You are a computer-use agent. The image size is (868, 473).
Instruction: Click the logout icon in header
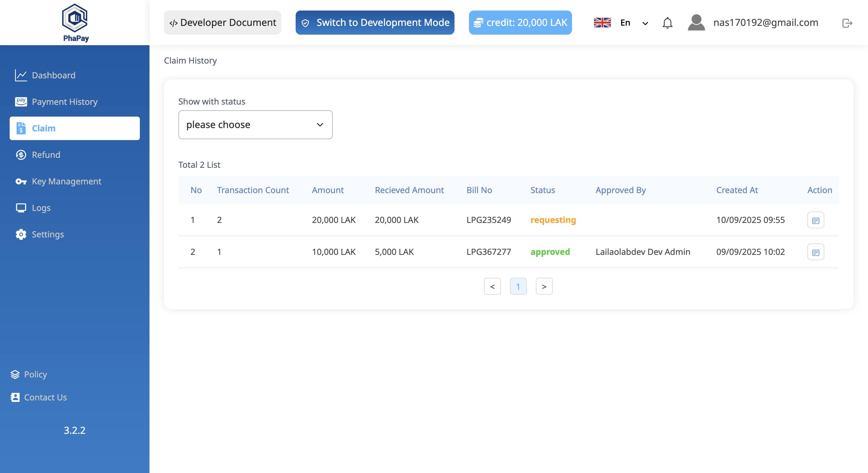tap(847, 23)
